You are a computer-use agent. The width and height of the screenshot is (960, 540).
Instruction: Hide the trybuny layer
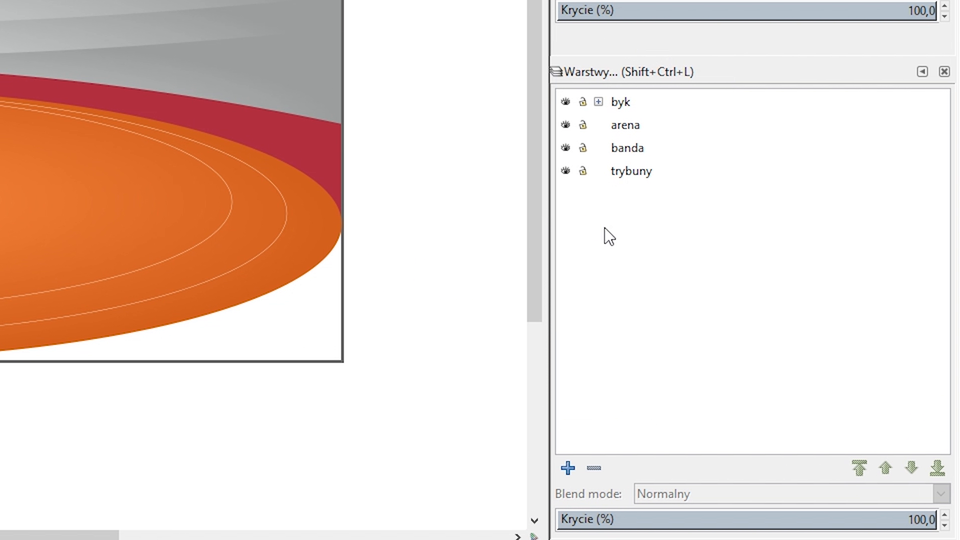pos(565,171)
